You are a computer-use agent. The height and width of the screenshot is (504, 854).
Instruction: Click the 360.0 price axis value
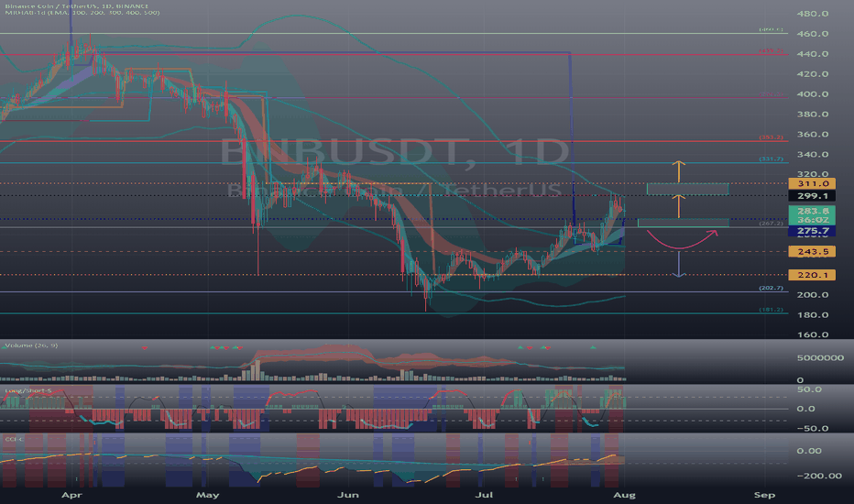(813, 135)
